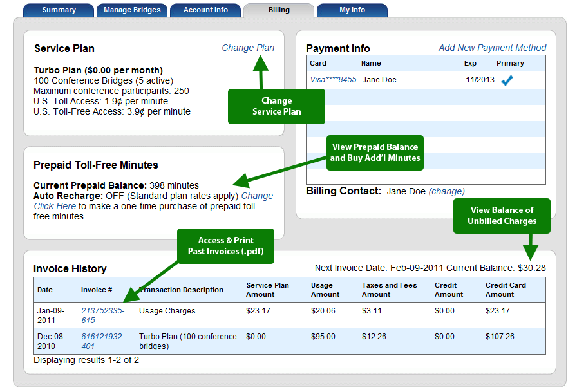The width and height of the screenshot is (577, 392).
Task: Select the currently active Billing tab
Action: 278,10
